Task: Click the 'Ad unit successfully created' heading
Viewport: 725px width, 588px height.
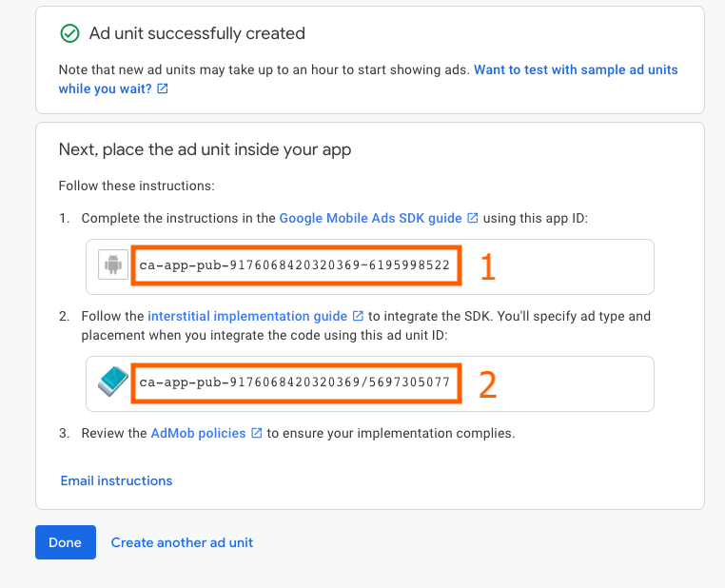Action: point(197,33)
